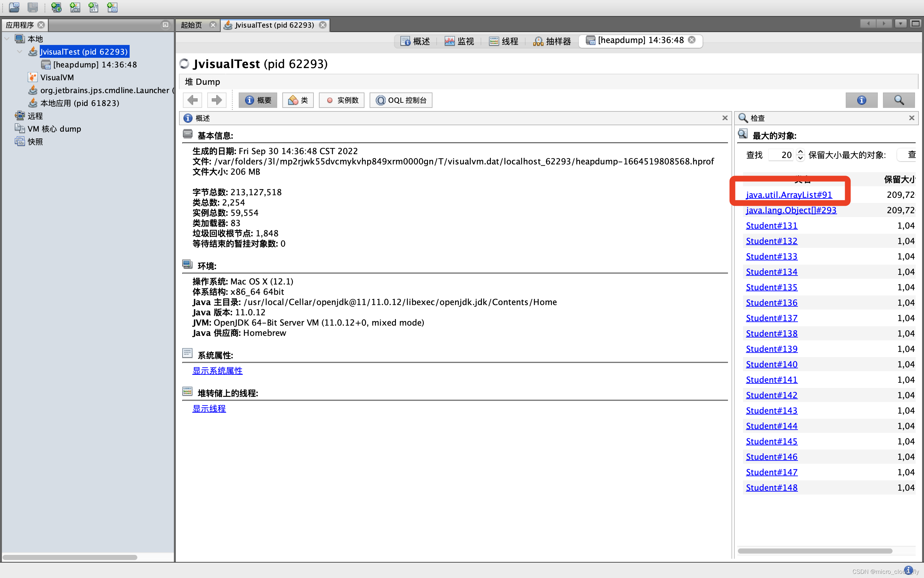Go back with the left arrow button
924x578 pixels.
coord(193,100)
